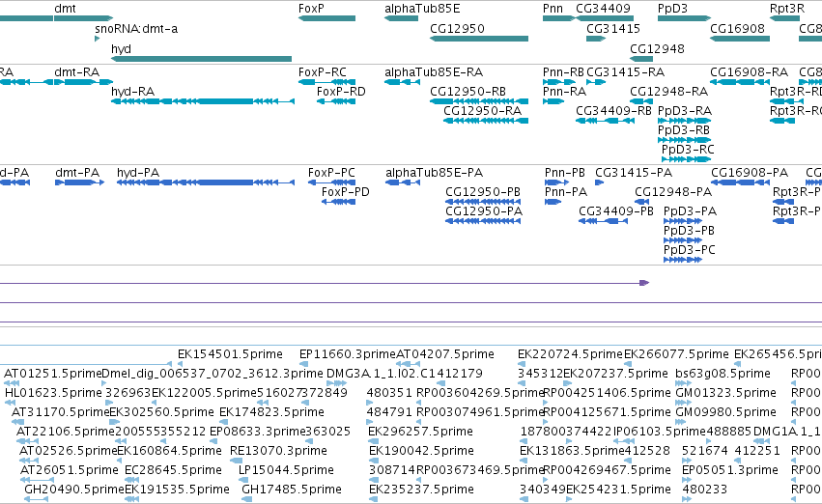The image size is (822, 504).
Task: Select the PpD3-RA transcript label
Action: point(685,111)
